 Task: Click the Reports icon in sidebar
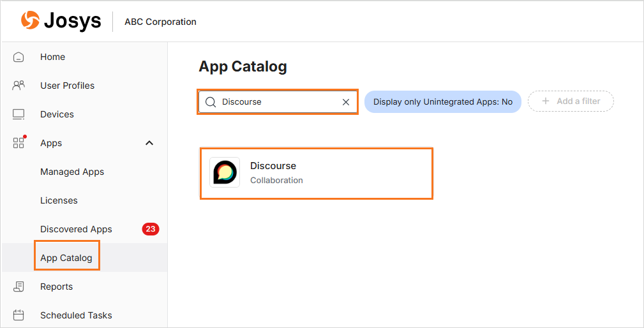19,287
